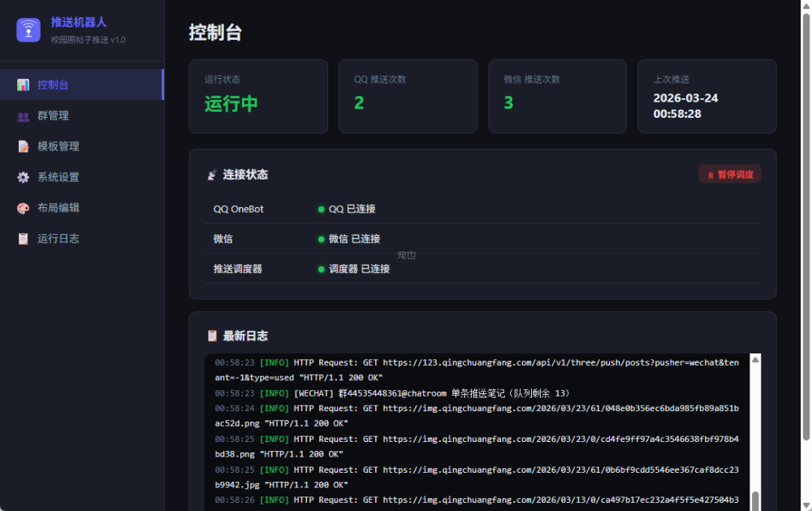Viewport: 812px width, 511px height.
Task: Click the 布局编辑 palette icon
Action: point(23,208)
